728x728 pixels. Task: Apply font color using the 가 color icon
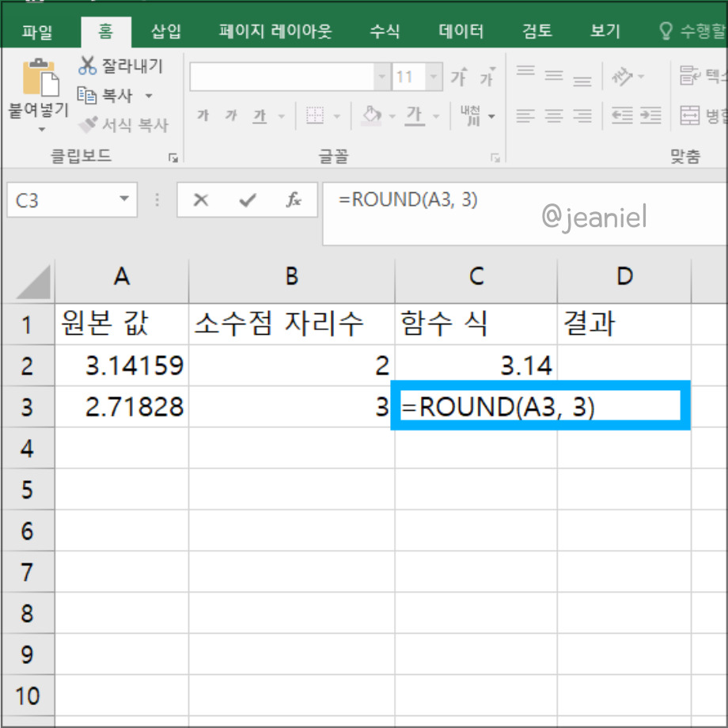point(415,113)
